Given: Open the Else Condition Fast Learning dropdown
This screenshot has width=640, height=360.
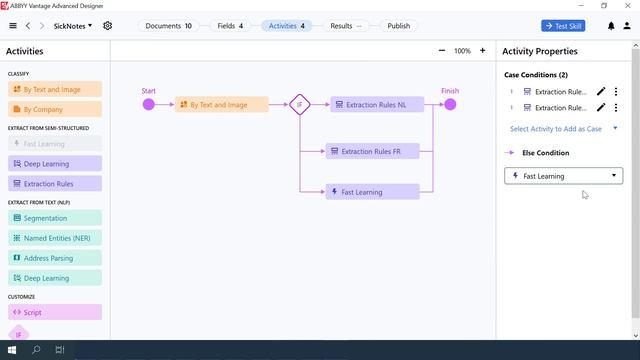Looking at the screenshot, I should (564, 176).
